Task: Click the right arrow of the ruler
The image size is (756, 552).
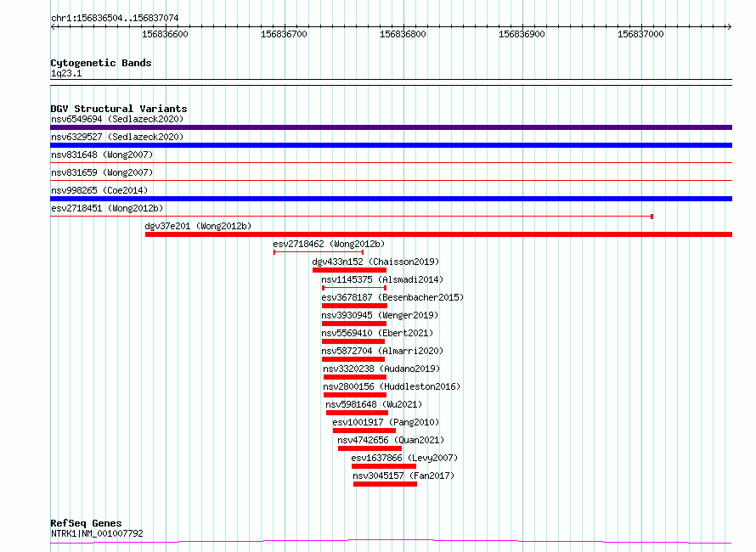Action: click(x=729, y=27)
